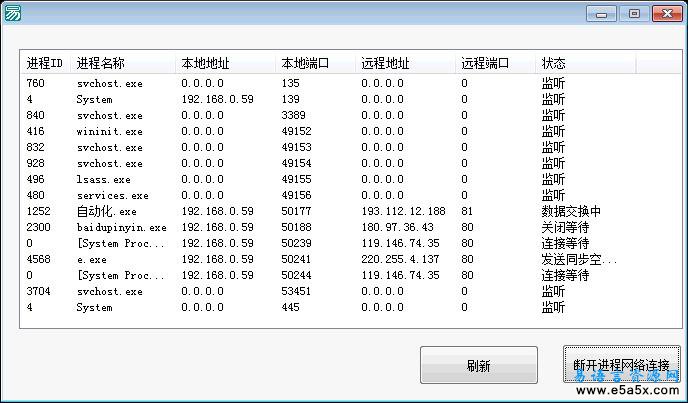Click the app icon in title bar
The height and width of the screenshot is (403, 688).
13,13
